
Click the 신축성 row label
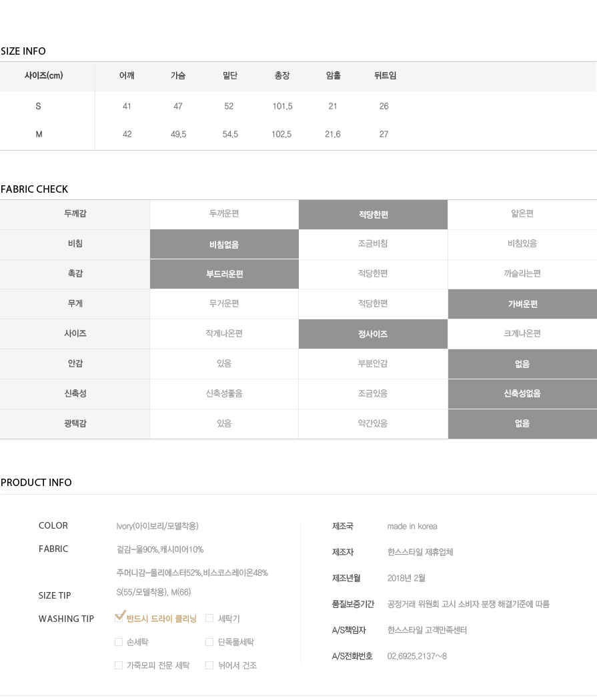tap(75, 393)
